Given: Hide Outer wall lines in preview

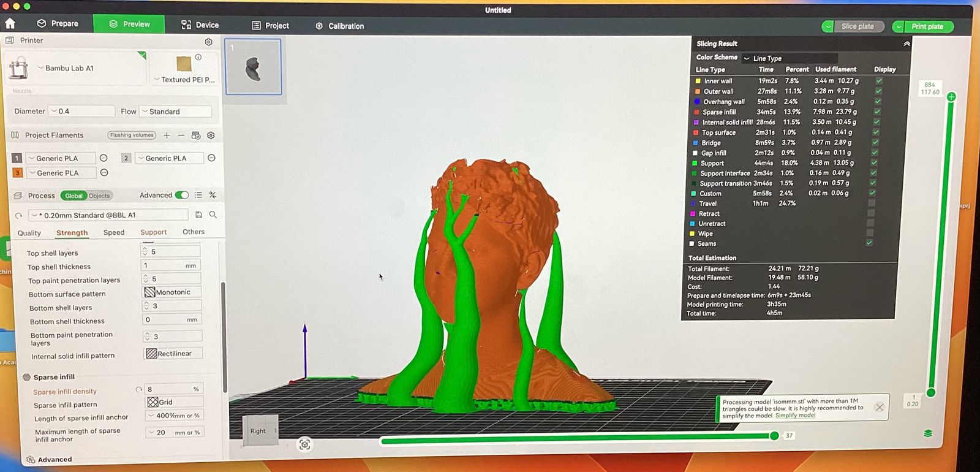Looking at the screenshot, I should [878, 91].
